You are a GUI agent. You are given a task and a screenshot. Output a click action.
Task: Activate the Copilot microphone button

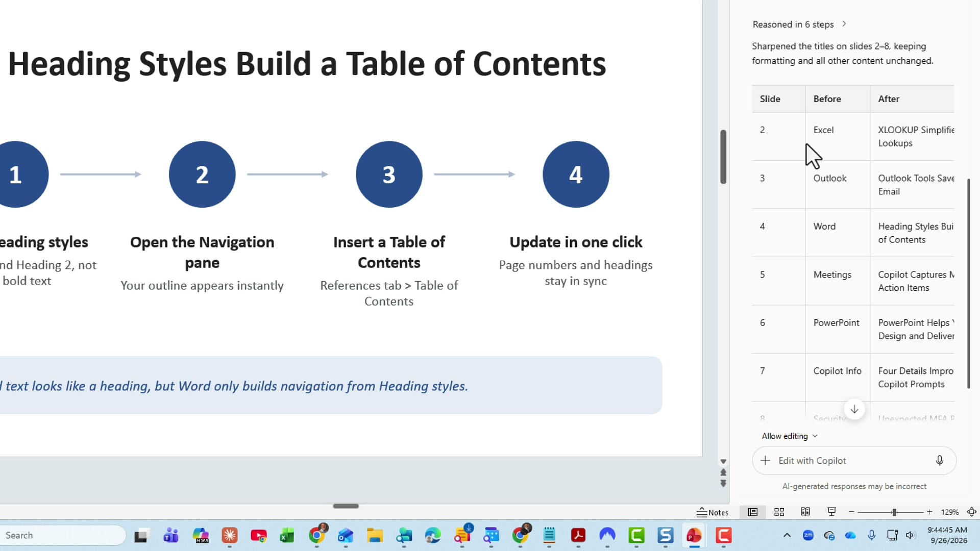[x=940, y=461]
